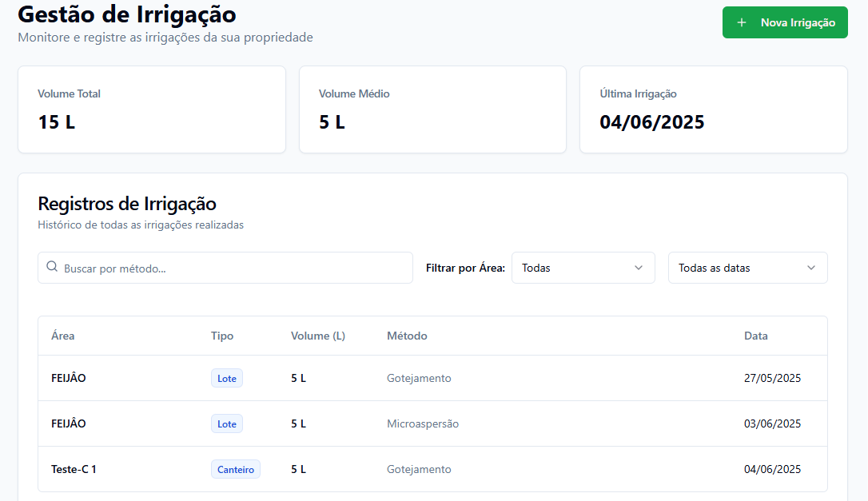Click the Filtrar por Área label

(465, 268)
